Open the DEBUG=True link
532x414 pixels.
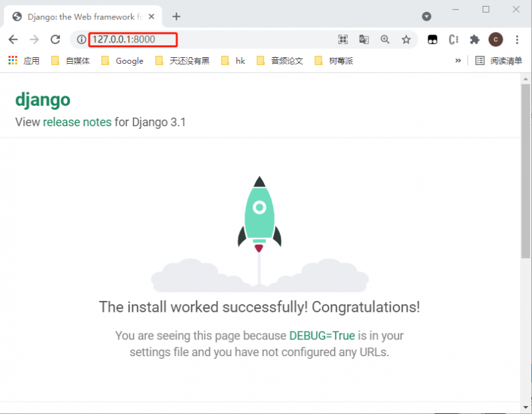click(322, 336)
